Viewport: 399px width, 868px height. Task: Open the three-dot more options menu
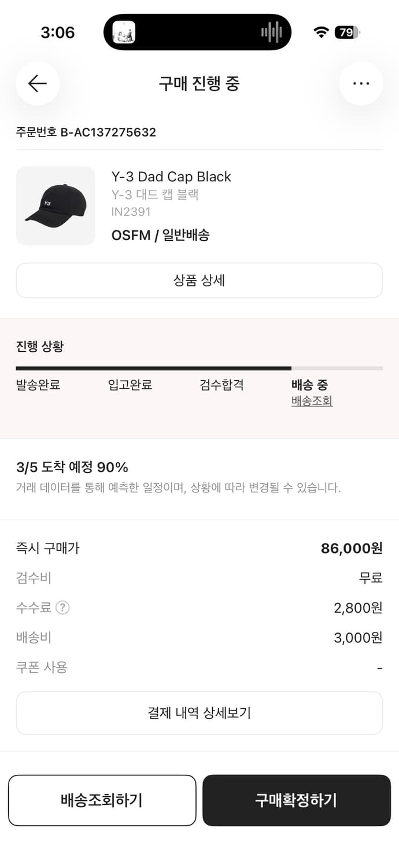[361, 83]
